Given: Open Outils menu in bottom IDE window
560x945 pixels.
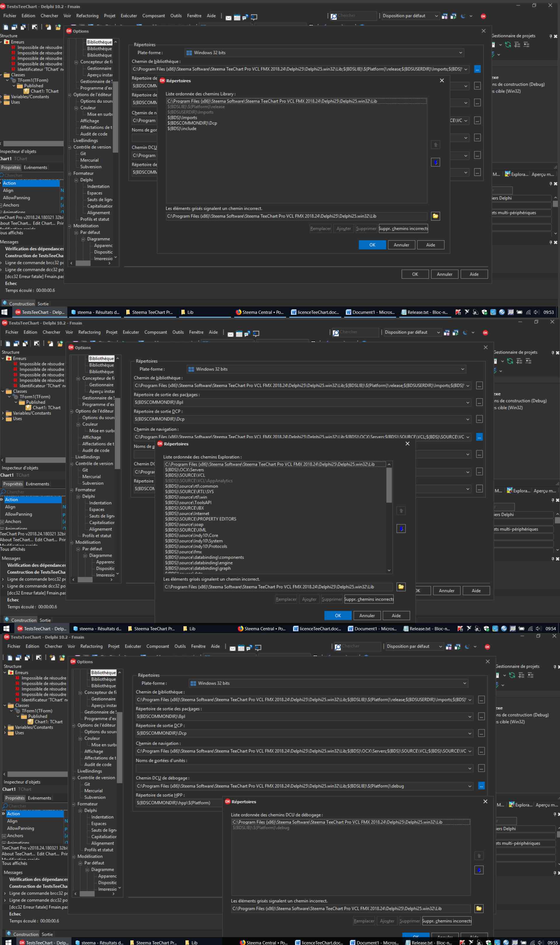Looking at the screenshot, I should [180, 647].
